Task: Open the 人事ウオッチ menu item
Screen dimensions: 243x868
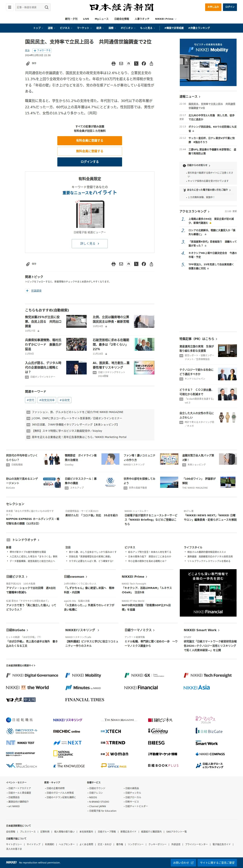Action: point(142,19)
